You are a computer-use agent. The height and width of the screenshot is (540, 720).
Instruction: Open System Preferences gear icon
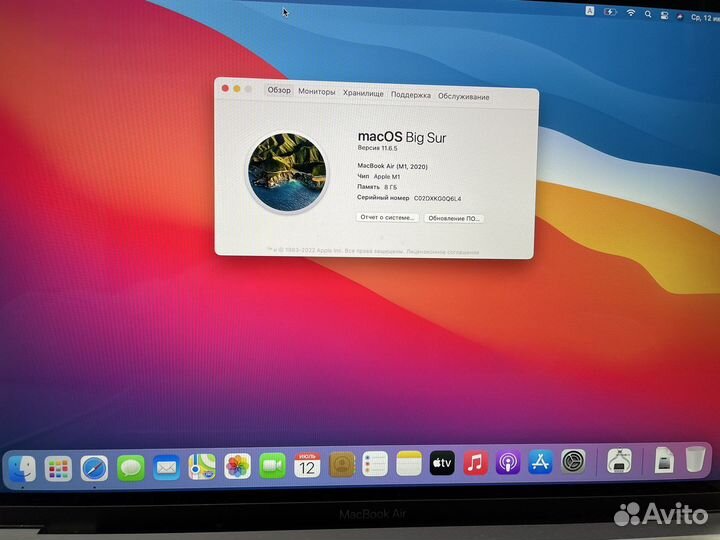(574, 461)
